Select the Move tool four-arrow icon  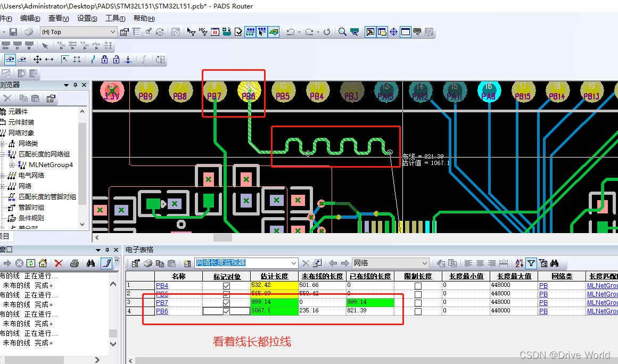pyautogui.click(x=37, y=60)
